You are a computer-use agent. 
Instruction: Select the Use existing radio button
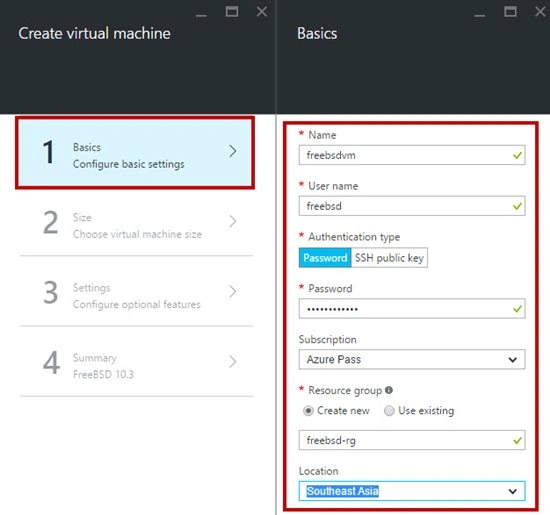click(x=389, y=410)
